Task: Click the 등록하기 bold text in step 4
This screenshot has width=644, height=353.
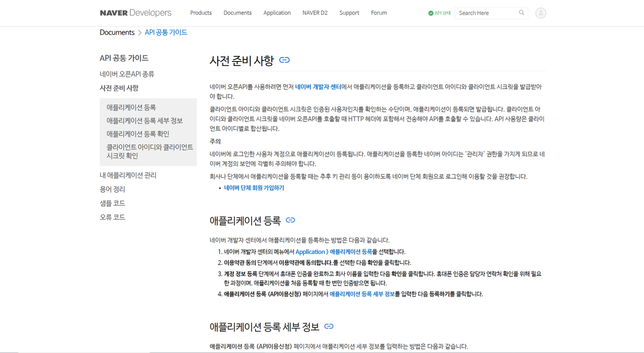Action: tap(439, 294)
